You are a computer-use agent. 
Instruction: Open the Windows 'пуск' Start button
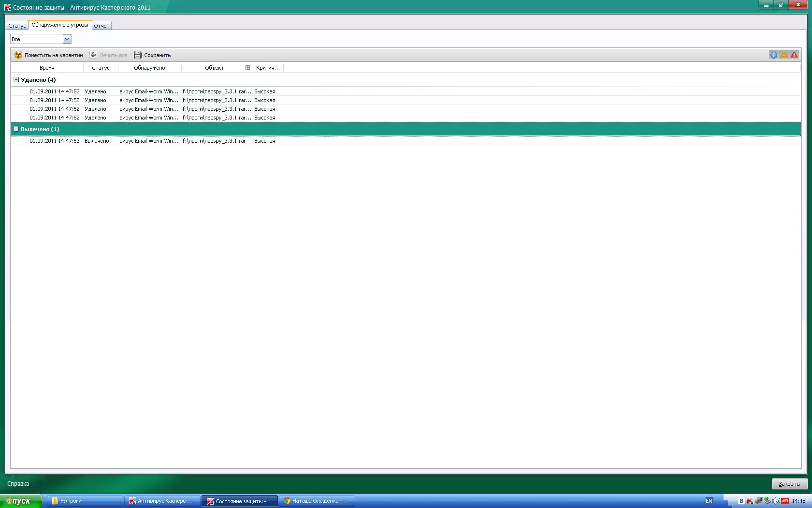21,501
